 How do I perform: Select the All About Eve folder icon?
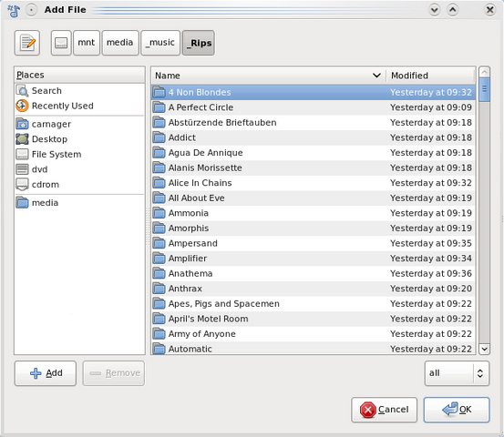point(159,198)
